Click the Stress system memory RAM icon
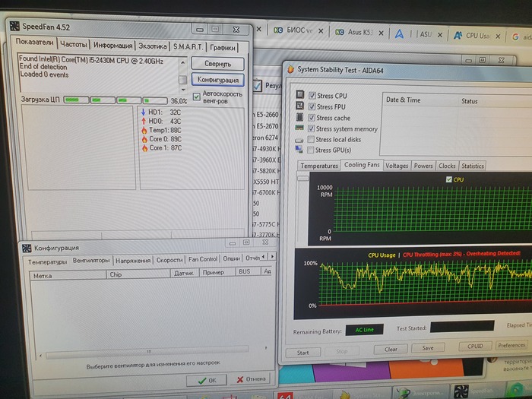The width and height of the screenshot is (532, 399). [299, 129]
